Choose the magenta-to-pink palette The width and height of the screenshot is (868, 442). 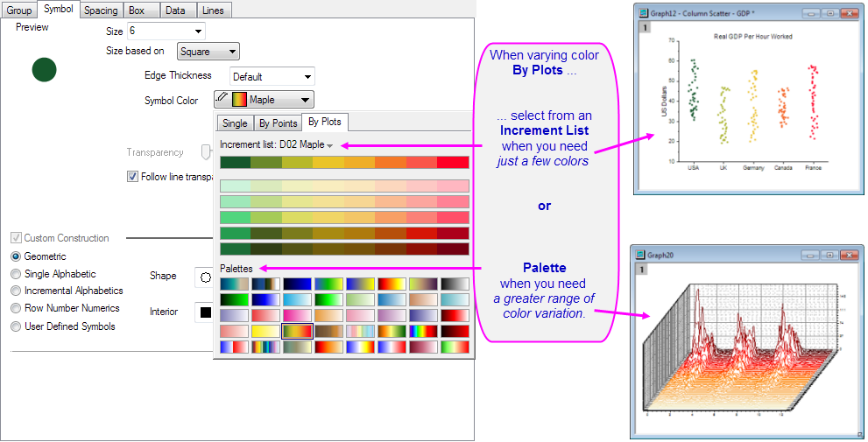click(x=297, y=315)
